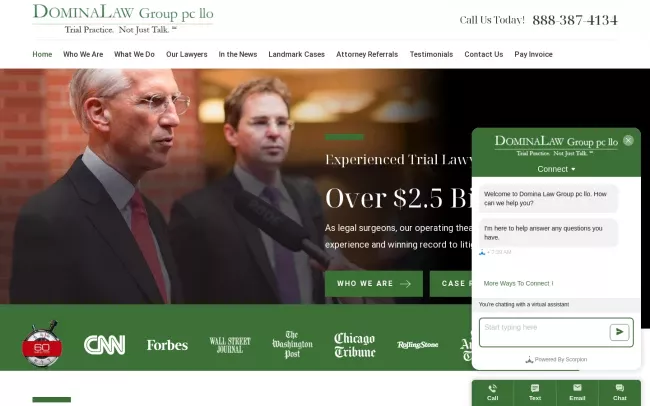
Task: Close the chat widget with X icon
Action: (628, 140)
